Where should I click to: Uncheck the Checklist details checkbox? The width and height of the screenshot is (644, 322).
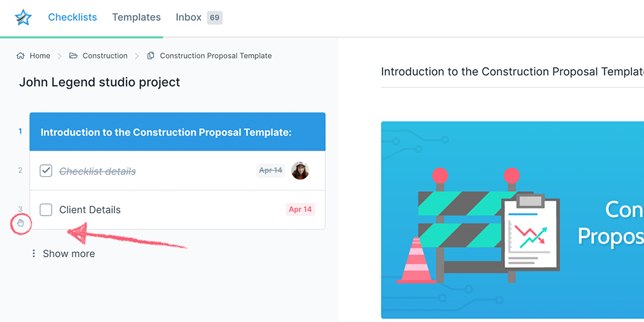point(46,171)
